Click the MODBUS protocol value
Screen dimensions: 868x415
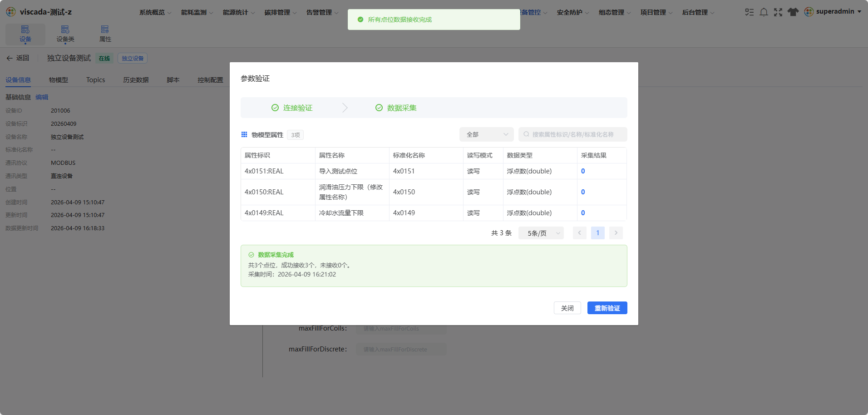(x=63, y=163)
